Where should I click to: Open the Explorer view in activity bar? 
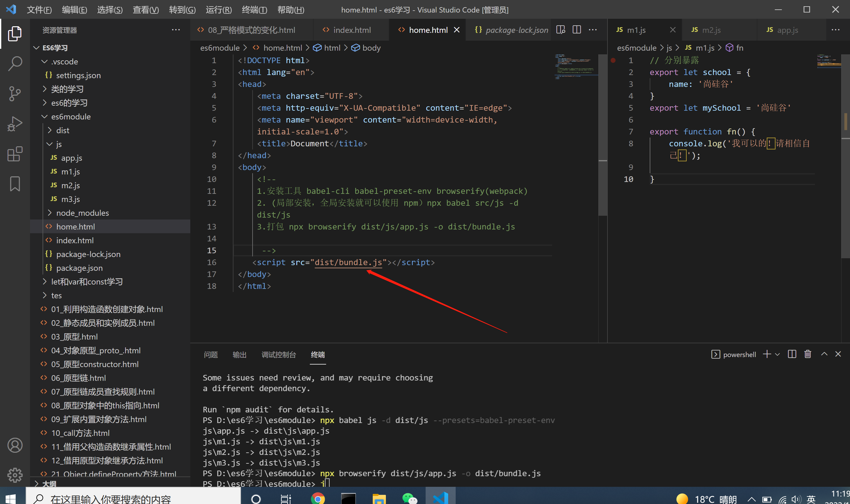click(x=15, y=34)
